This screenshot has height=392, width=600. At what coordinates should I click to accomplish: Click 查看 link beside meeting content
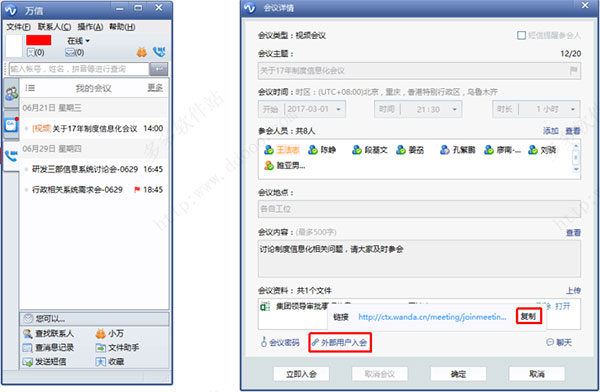(574, 232)
